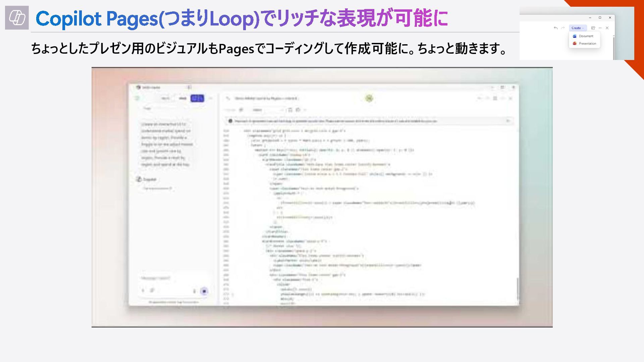Choose Document from the Create menu
644x362 pixels.
point(586,36)
